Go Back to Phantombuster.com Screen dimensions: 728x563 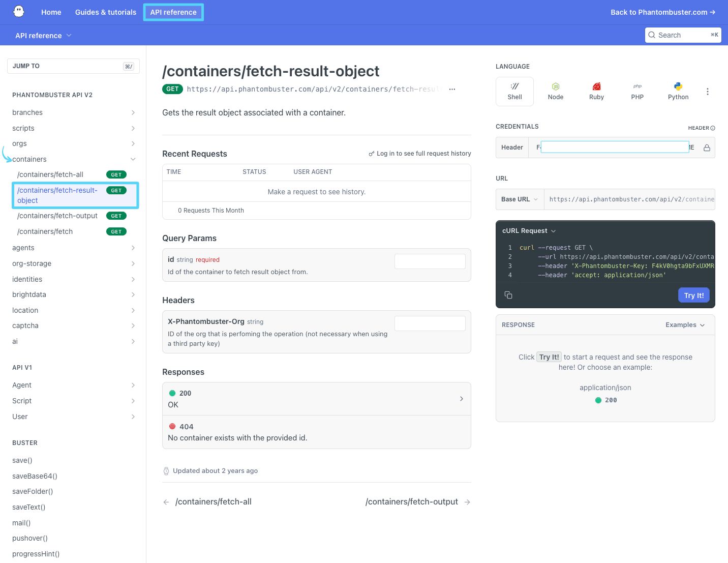663,12
